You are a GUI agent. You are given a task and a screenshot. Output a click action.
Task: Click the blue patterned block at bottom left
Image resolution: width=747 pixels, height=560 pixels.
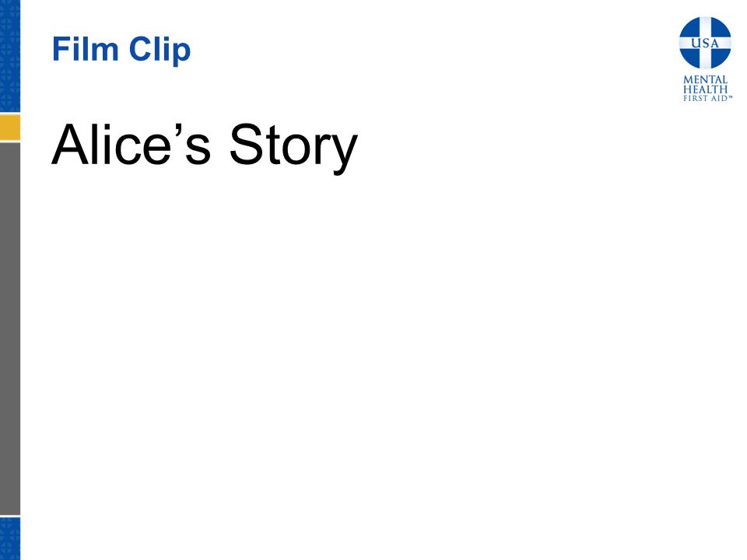[x=10, y=538]
